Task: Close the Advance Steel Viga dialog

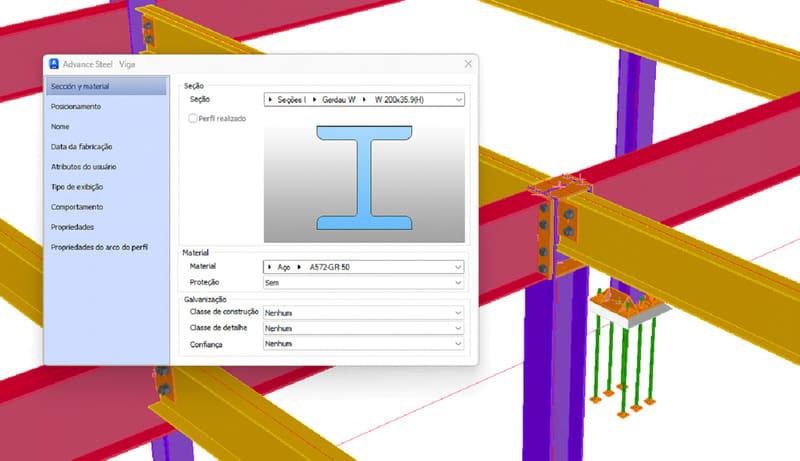Action: (468, 64)
